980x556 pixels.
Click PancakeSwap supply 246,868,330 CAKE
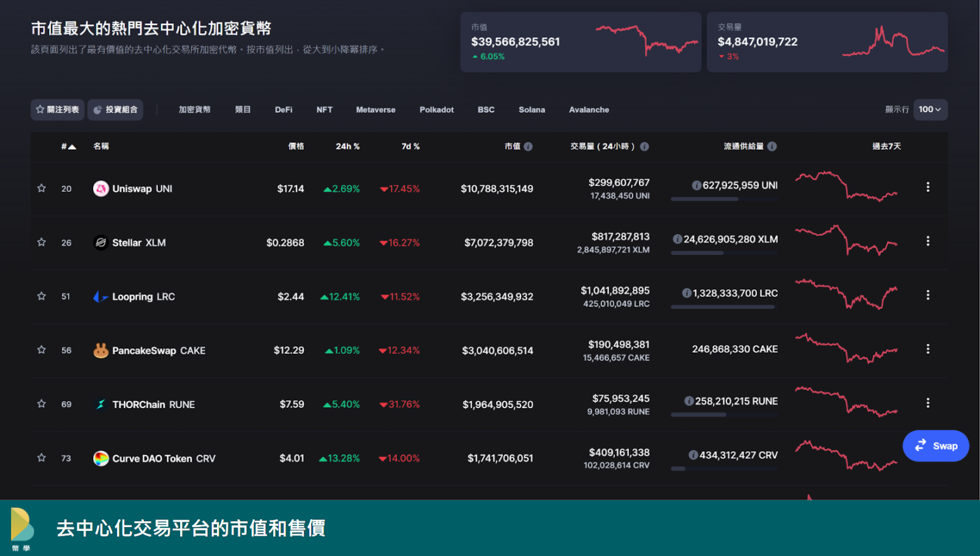pos(735,349)
